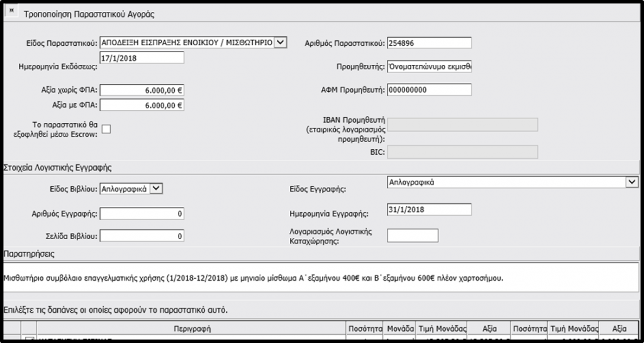
Task: Expand the Είδος Βιβλίου dropdown
Action: click(157, 188)
